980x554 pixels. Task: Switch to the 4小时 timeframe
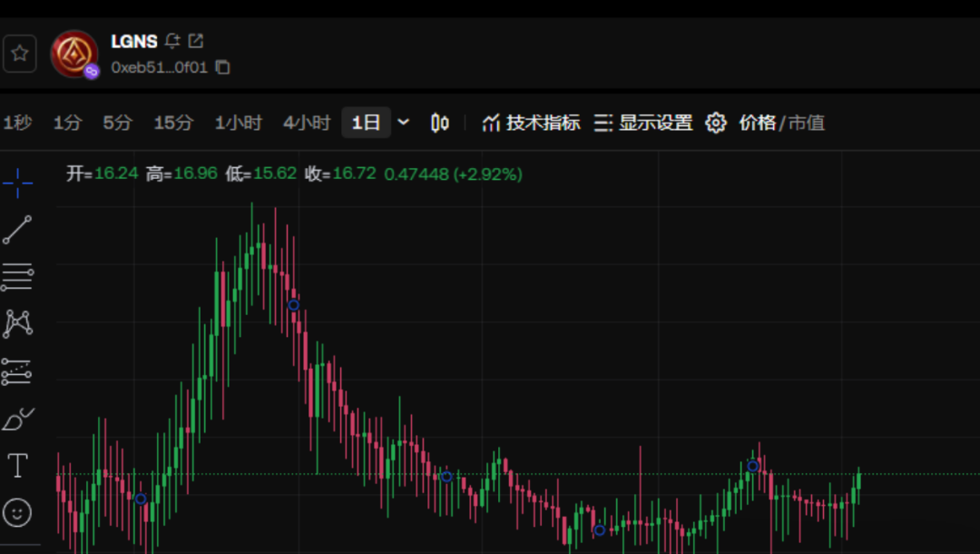pos(307,123)
